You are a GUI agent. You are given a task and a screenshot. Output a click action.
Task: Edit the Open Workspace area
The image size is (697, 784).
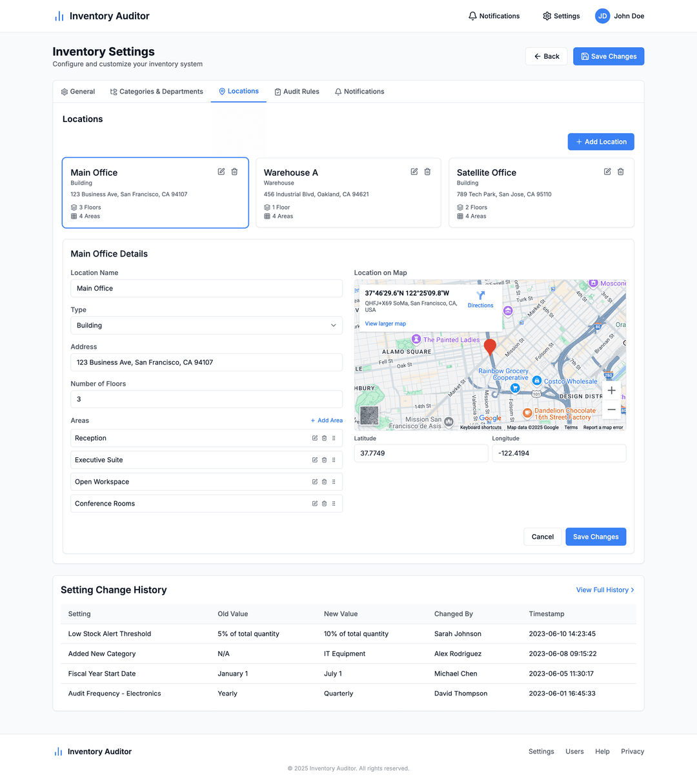314,481
